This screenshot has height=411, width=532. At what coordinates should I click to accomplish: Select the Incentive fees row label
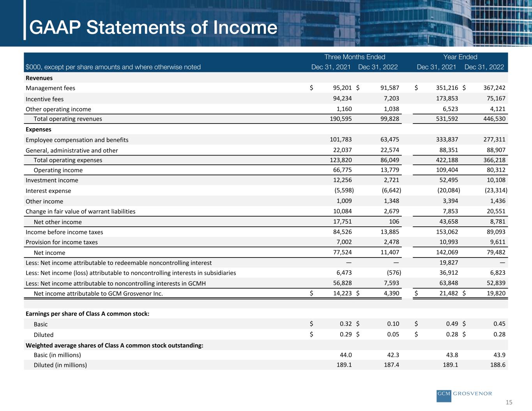point(44,99)
